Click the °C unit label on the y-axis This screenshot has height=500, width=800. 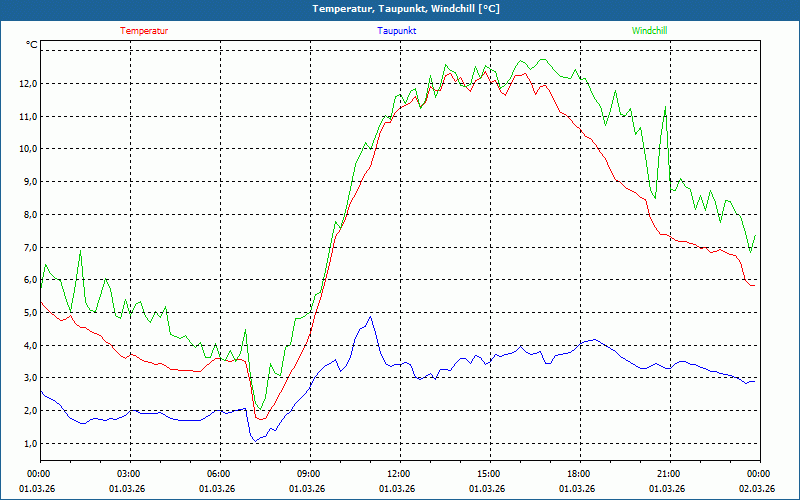point(32,45)
